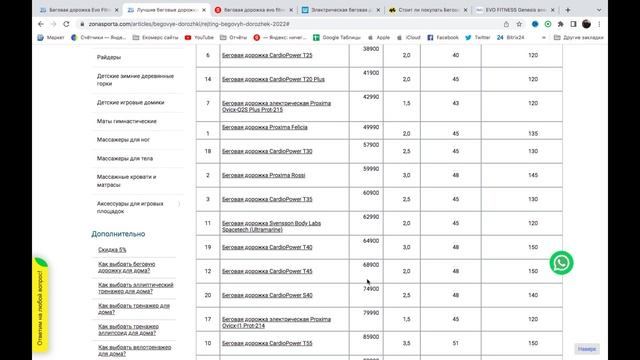The image size is (640, 360).
Task: Open the Proxima Rossi treadmill link
Action: (263, 175)
